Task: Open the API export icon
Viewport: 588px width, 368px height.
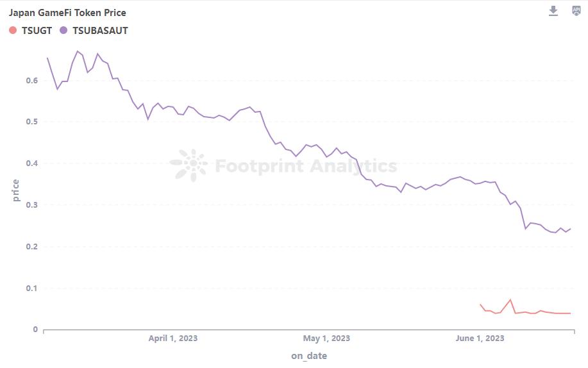Action: point(576,11)
